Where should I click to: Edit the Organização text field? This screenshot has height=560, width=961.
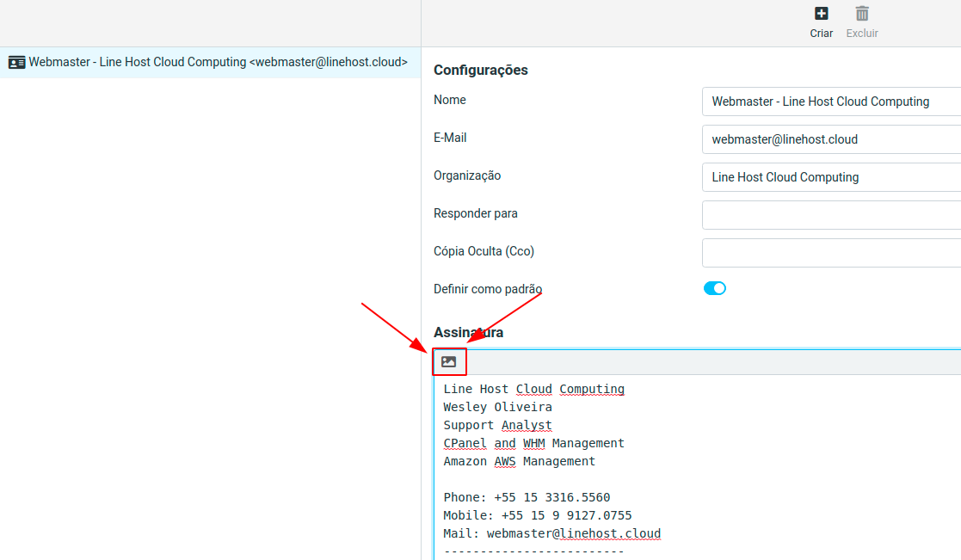coord(830,177)
